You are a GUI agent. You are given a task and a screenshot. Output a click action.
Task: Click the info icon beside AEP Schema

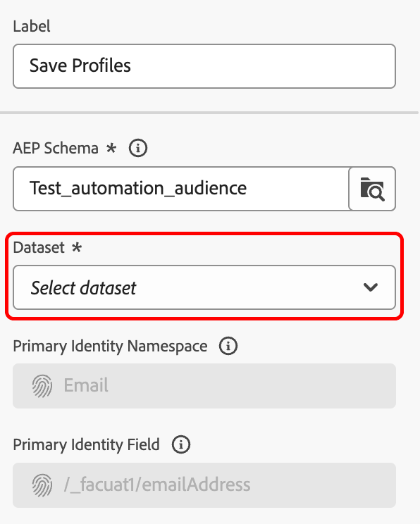(138, 148)
